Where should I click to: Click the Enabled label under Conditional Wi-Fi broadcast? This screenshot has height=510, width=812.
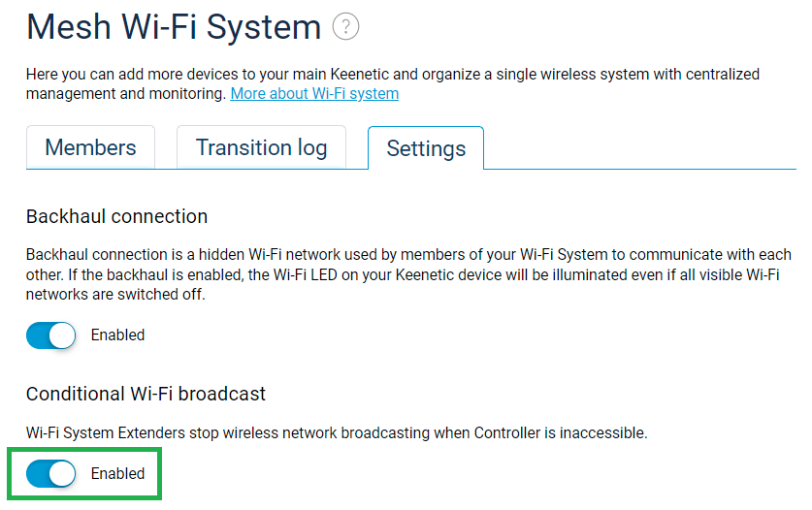coord(117,474)
